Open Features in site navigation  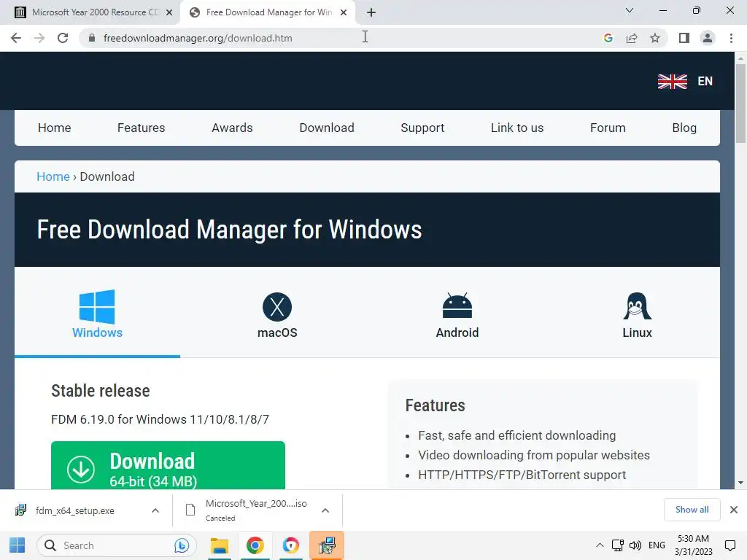141,128
